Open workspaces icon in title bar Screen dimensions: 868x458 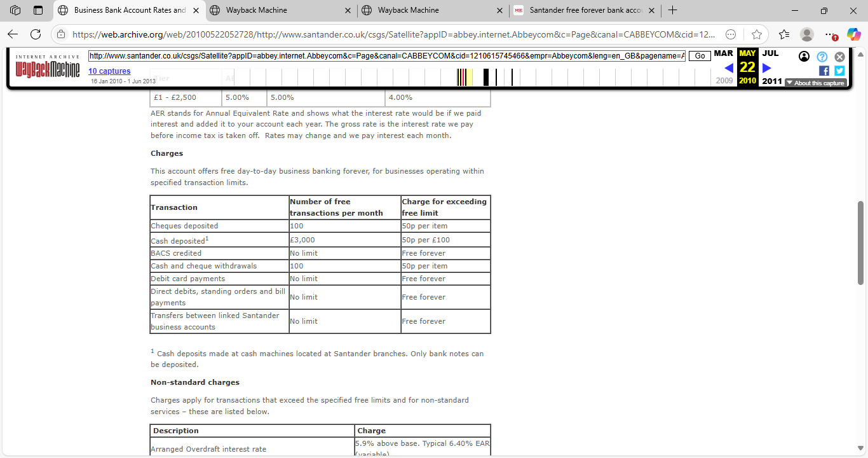click(15, 10)
